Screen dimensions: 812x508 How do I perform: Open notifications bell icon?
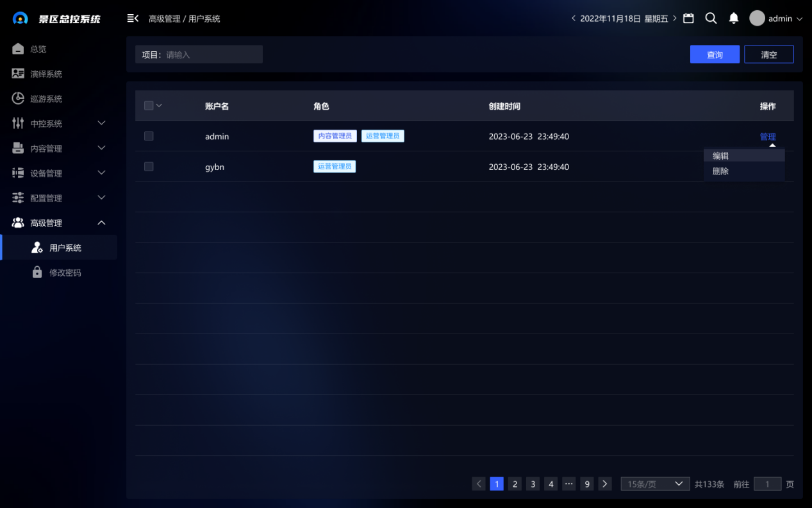(x=734, y=19)
